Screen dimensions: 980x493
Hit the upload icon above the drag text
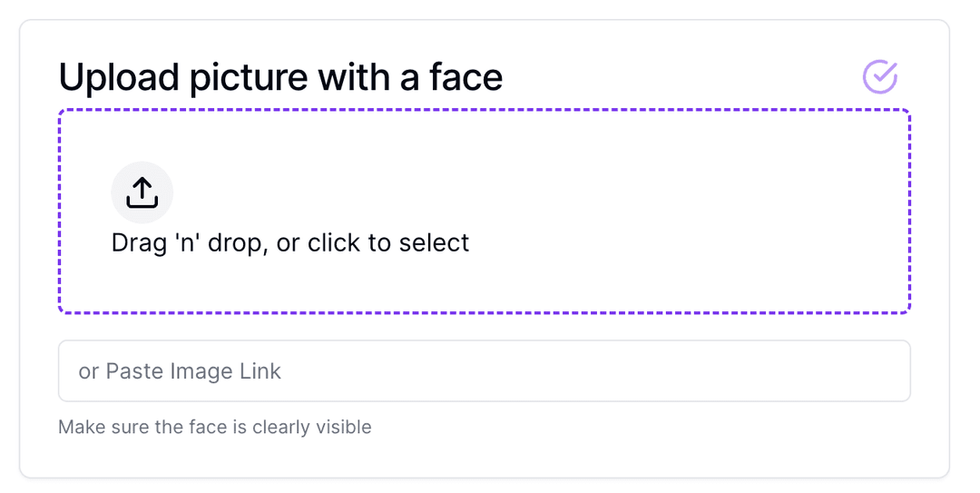tap(142, 192)
